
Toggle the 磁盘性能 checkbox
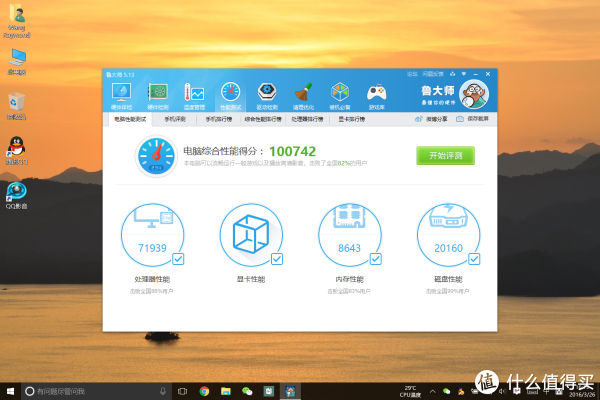474,259
